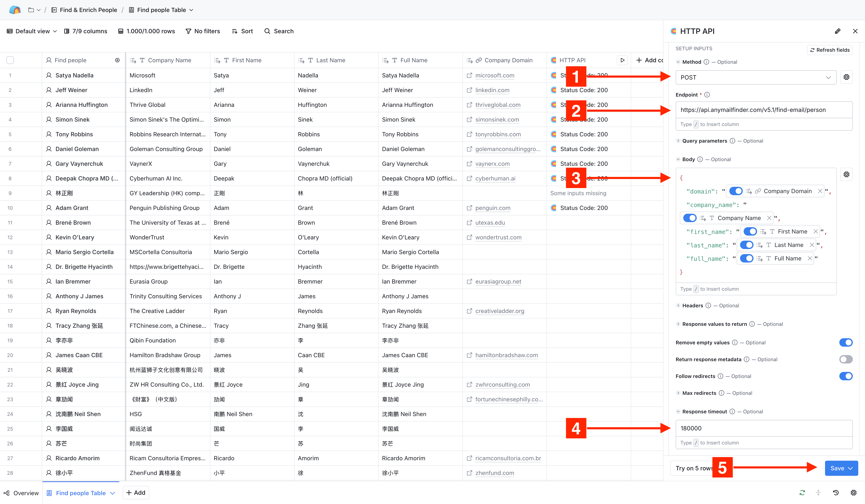Open the POST method dropdown

click(x=756, y=77)
